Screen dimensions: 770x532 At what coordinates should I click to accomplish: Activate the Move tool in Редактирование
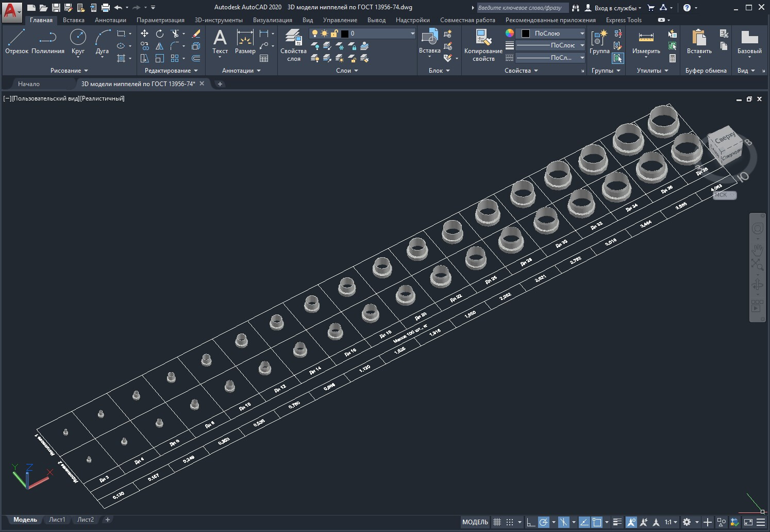point(145,34)
